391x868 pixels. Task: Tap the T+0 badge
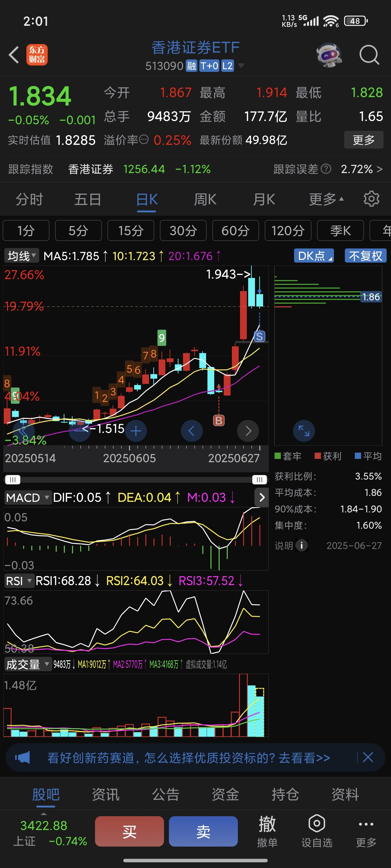pos(209,66)
